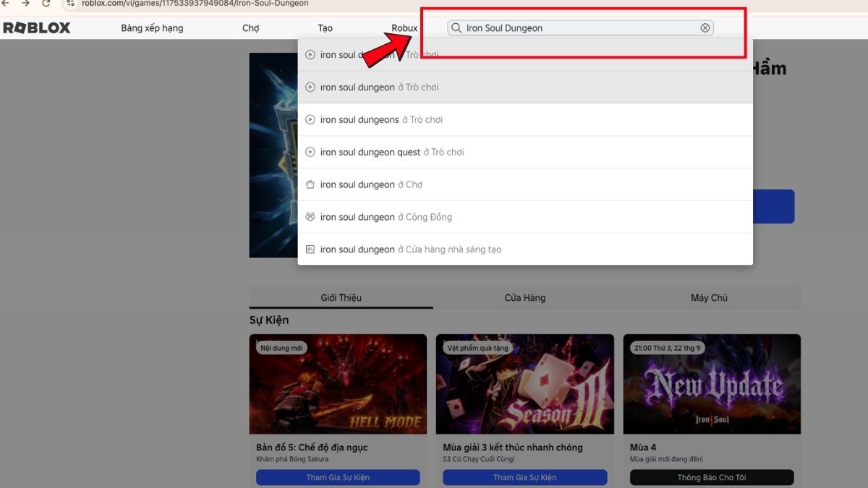Clear the search text with the X icon
This screenshot has height=488, width=868.
[705, 28]
